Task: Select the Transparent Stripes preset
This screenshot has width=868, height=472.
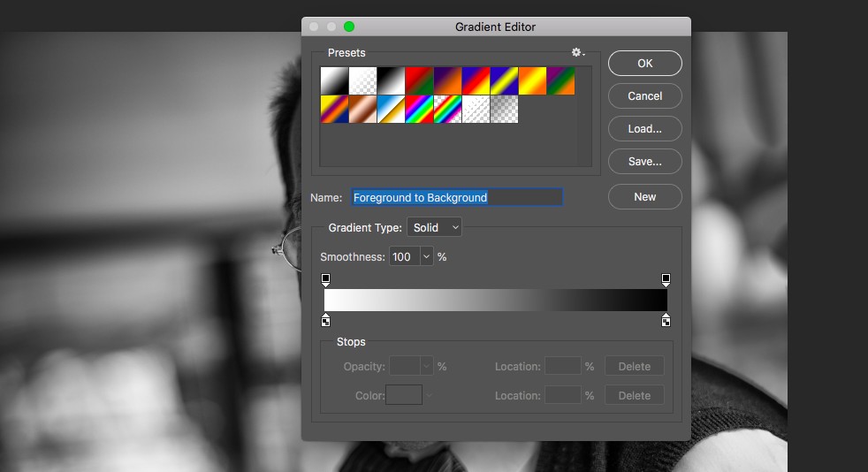Action: click(476, 109)
